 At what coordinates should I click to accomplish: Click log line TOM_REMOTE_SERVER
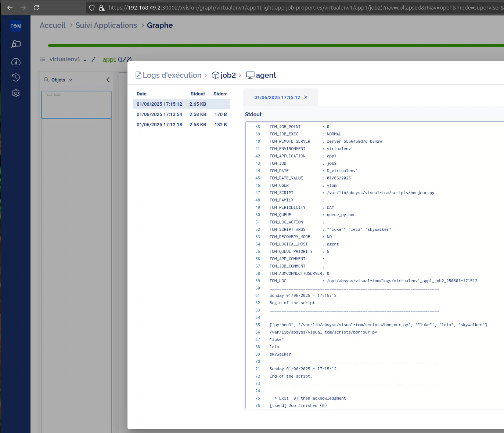326,141
